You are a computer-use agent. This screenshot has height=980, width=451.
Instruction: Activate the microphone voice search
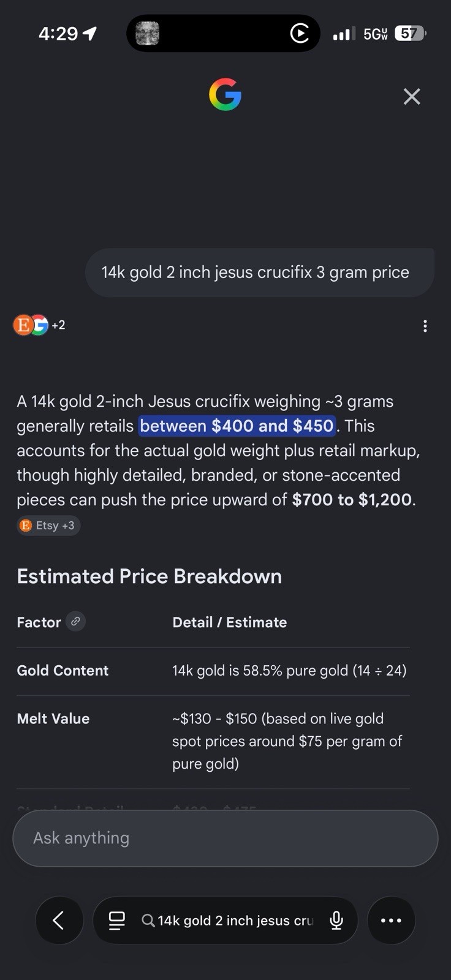pyautogui.click(x=336, y=920)
